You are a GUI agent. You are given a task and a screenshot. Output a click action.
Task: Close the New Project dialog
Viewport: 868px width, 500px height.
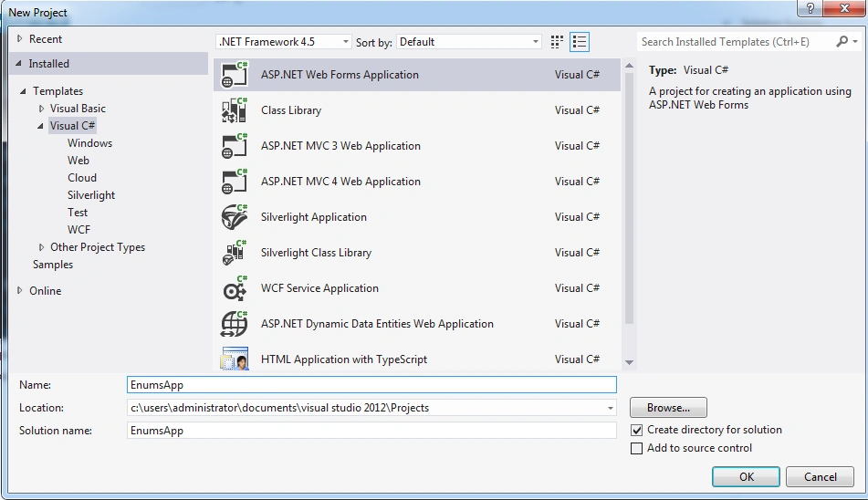845,8
